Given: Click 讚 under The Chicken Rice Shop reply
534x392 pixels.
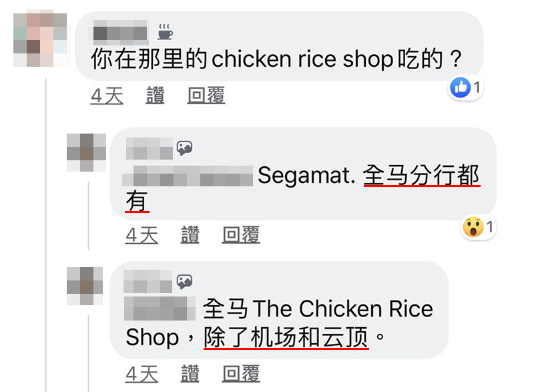Looking at the screenshot, I should 190,373.
